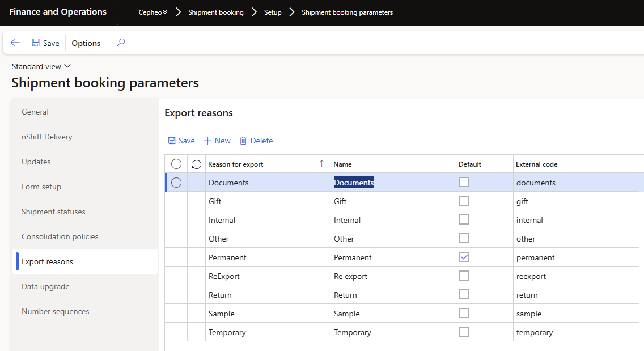Enable Default checkbox for Documents

click(x=464, y=182)
